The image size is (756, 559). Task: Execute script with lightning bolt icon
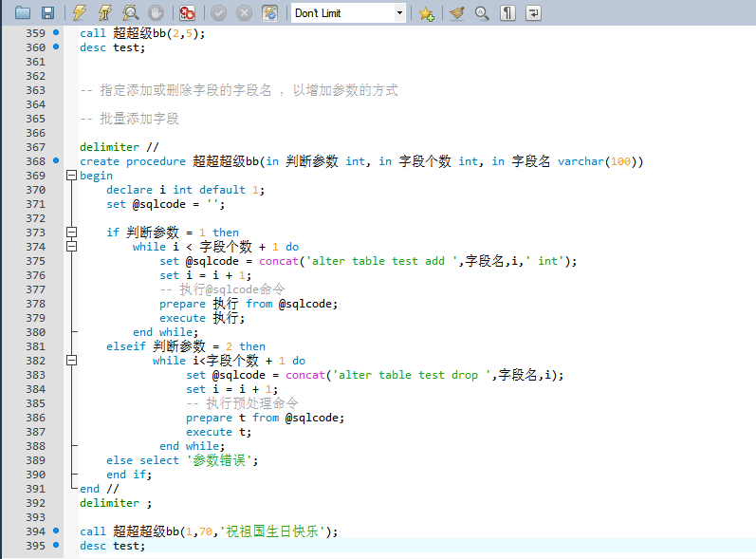[79, 13]
